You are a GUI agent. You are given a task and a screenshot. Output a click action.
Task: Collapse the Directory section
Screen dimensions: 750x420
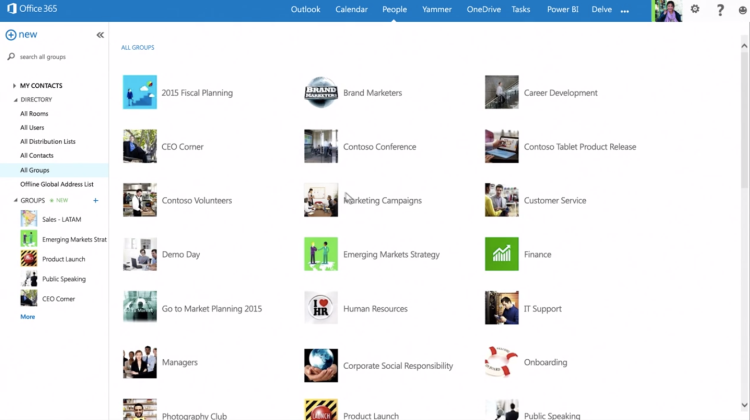pyautogui.click(x=15, y=99)
